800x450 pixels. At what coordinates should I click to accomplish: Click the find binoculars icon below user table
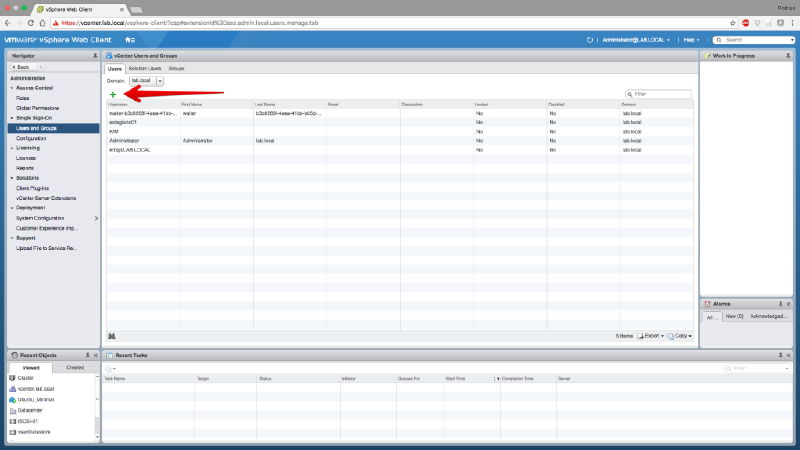click(112, 336)
